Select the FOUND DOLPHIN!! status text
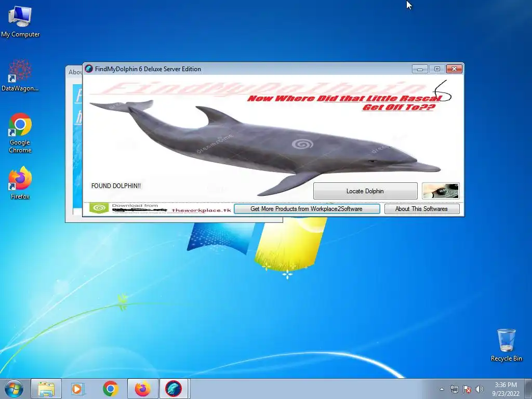 [116, 186]
